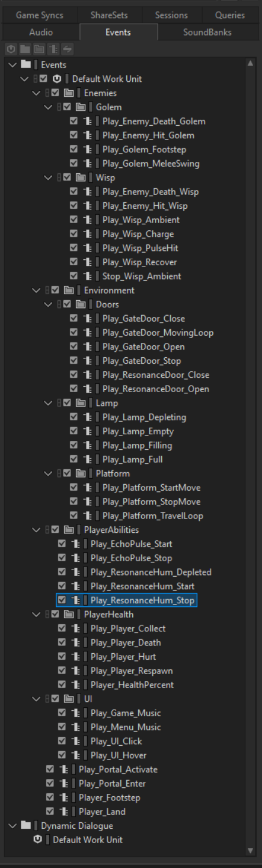Click the Work Unit icon under Events
This screenshot has height=868, width=262.
point(57,79)
